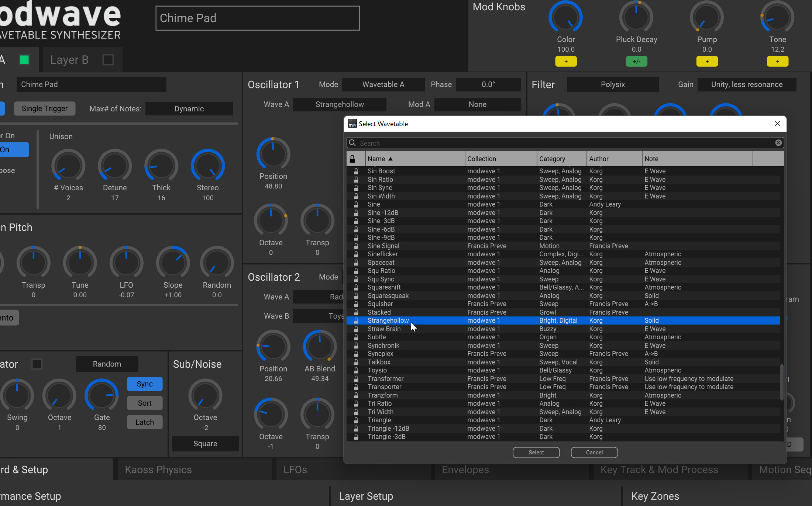Adjust the Pluck Decay mod knob
Screen dimensions: 812x506
coord(636,17)
